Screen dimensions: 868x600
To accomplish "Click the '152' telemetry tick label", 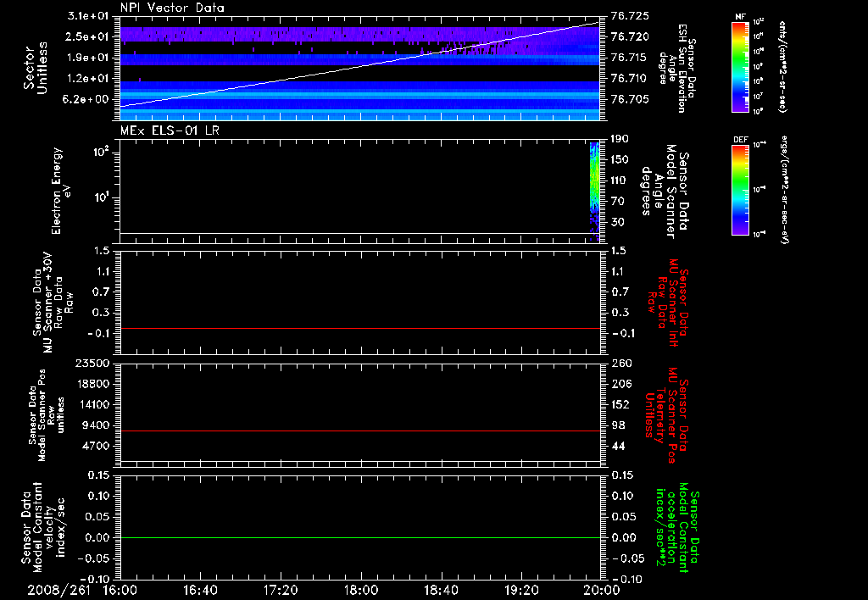I will tap(621, 404).
